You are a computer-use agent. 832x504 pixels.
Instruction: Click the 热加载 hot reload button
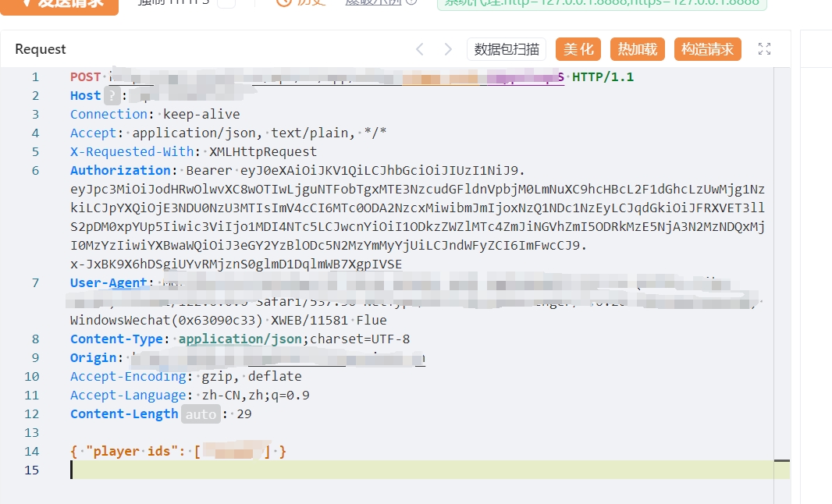coord(638,49)
